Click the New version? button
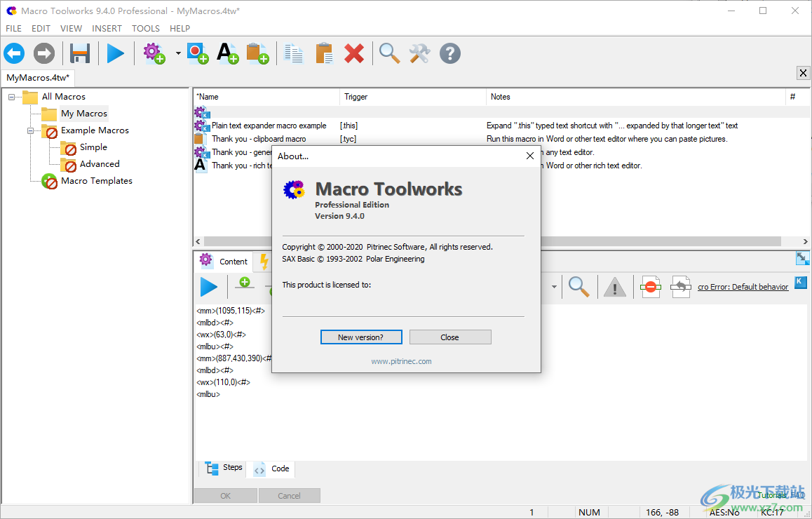The width and height of the screenshot is (812, 519). [x=361, y=337]
